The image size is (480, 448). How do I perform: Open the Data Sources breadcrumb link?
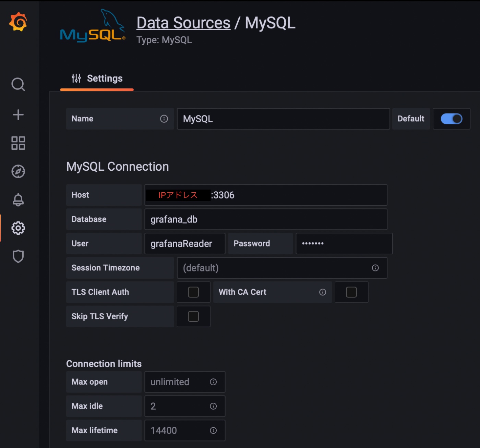tap(183, 23)
